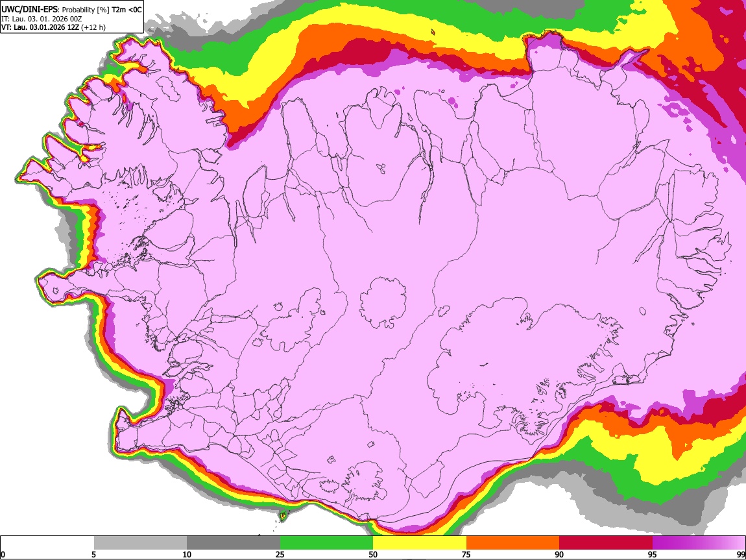Click the '50' legend tick label

pos(373,554)
